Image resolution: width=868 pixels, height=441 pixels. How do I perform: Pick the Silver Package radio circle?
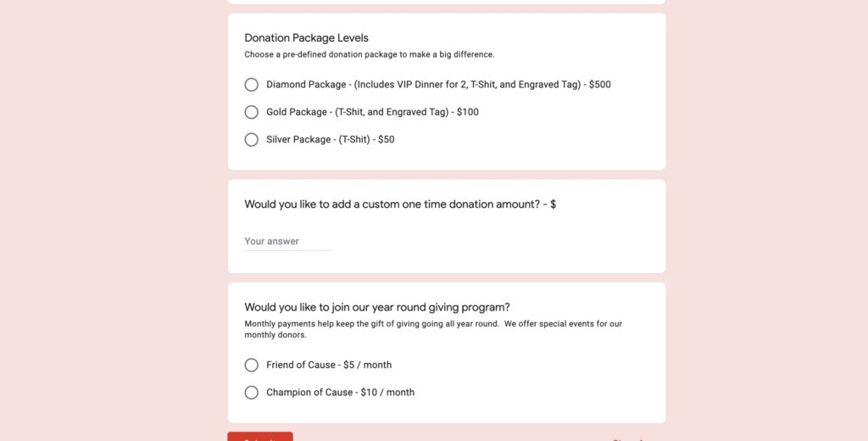coord(251,139)
